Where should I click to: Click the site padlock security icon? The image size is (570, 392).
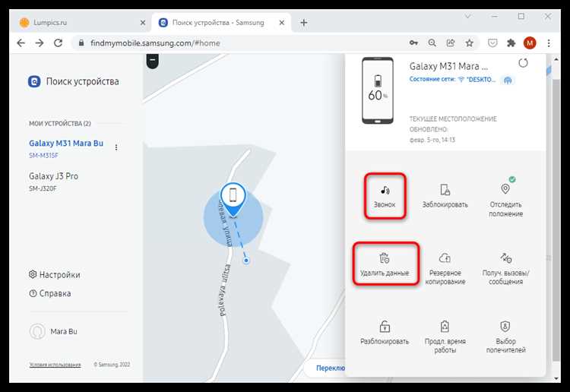[x=81, y=43]
